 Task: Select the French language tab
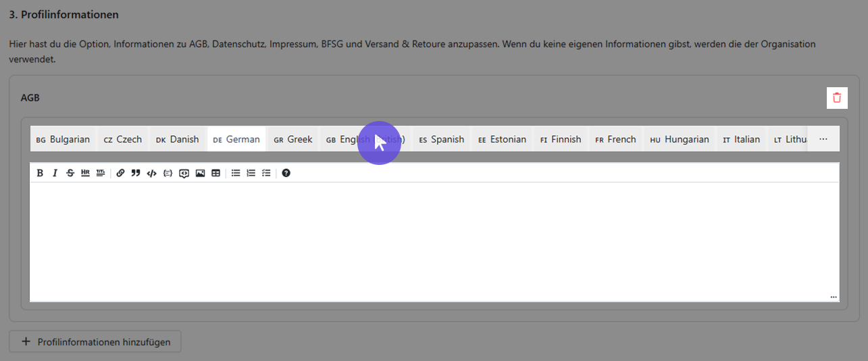pyautogui.click(x=615, y=139)
